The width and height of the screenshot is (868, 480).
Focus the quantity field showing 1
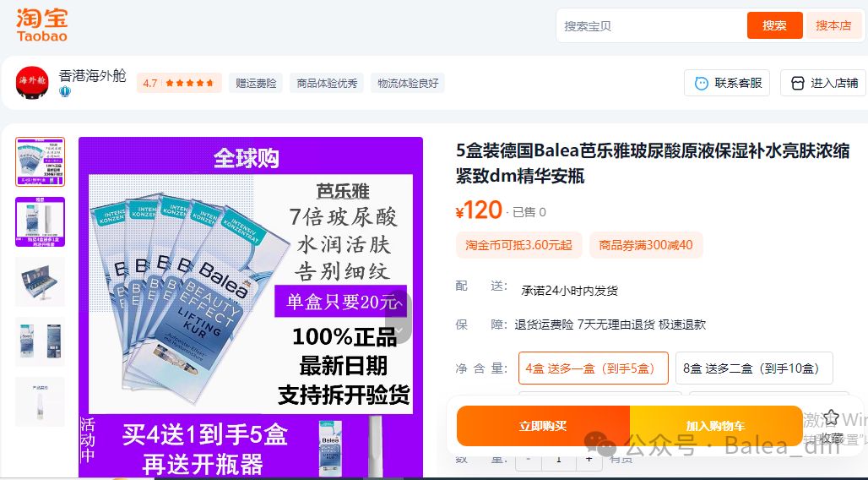(x=559, y=459)
